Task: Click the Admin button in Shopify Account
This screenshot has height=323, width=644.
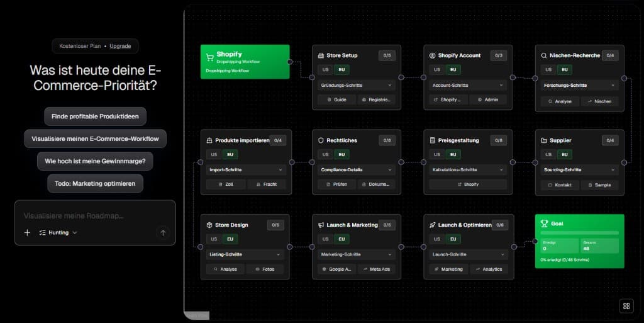Action: coord(488,100)
